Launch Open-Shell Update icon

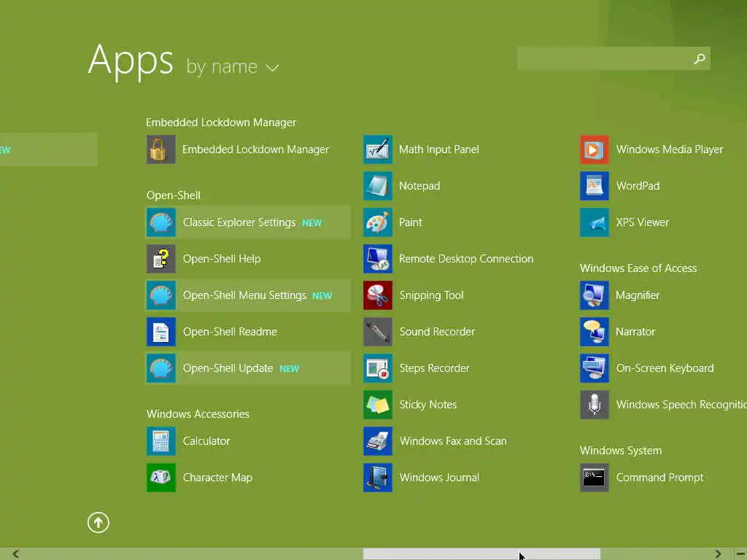pyautogui.click(x=161, y=368)
